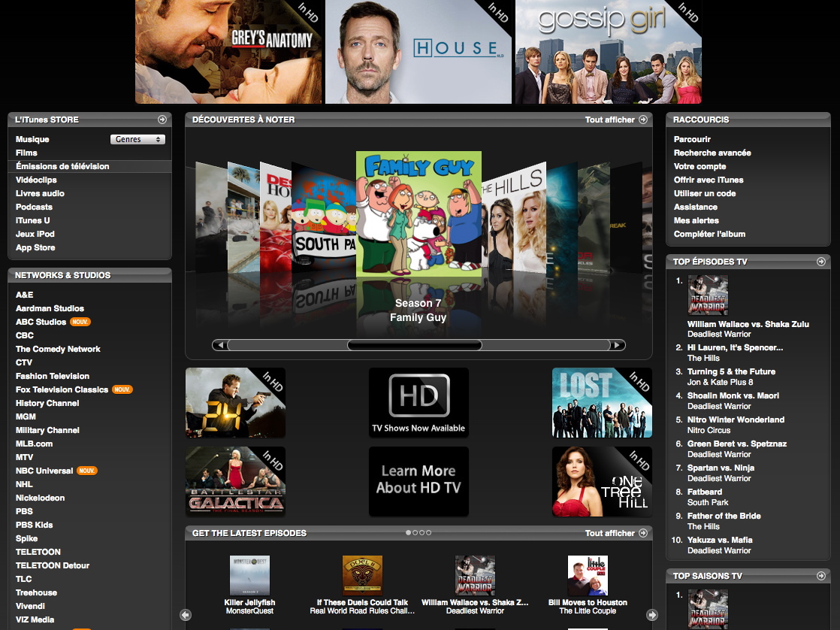
Task: Open the Battlestar Galactica tile
Action: pos(235,481)
